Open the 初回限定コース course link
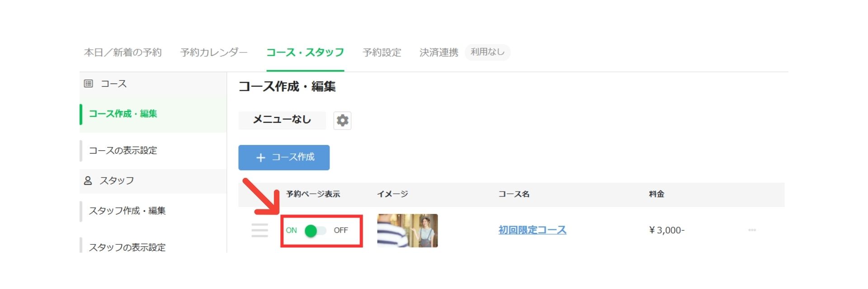This screenshot has height=289, width=868. click(x=532, y=230)
